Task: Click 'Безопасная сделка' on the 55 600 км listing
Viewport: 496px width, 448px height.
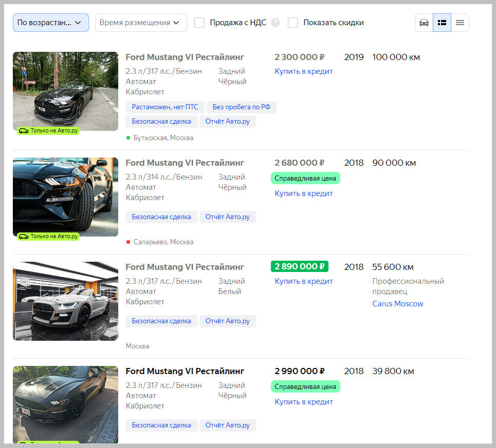Action: 161,321
